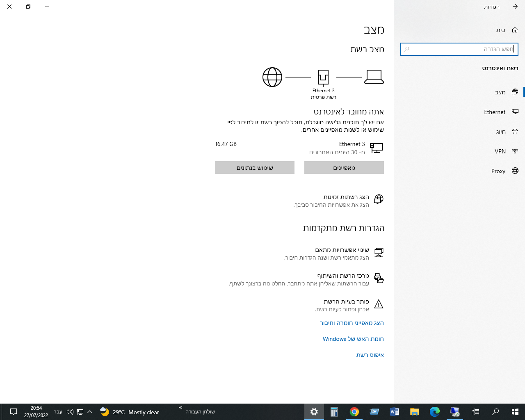
Task: Click the VPN icon in sidebar
Action: 515,151
